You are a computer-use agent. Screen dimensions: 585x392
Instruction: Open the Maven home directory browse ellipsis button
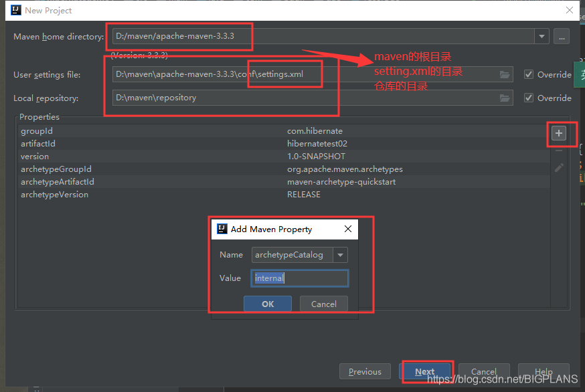pyautogui.click(x=562, y=37)
